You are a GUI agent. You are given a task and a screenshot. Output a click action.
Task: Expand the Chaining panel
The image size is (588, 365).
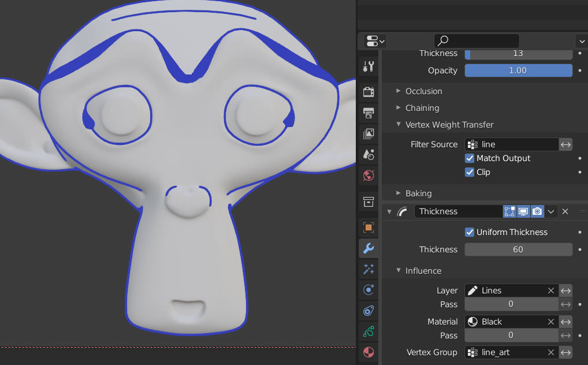398,107
